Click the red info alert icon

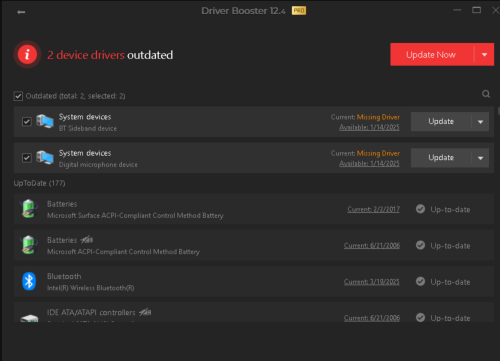click(x=27, y=54)
